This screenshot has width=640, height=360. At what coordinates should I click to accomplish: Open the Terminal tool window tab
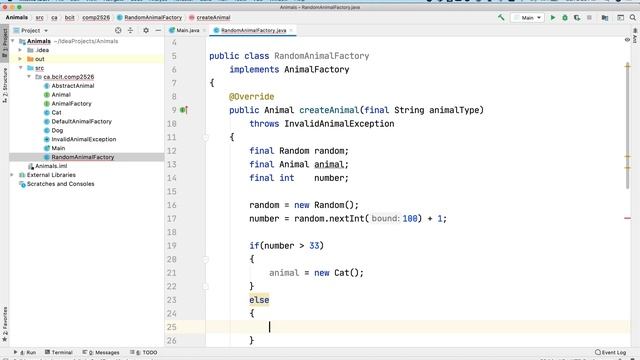click(x=59, y=352)
